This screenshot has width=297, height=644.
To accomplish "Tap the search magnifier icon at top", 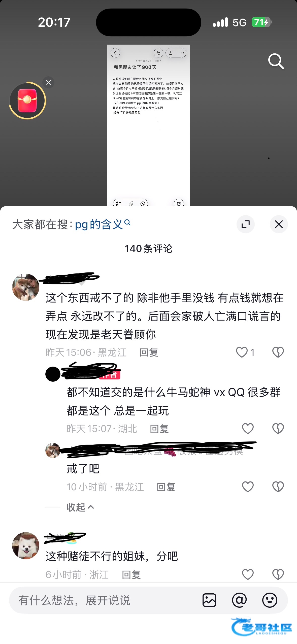I will 276,61.
